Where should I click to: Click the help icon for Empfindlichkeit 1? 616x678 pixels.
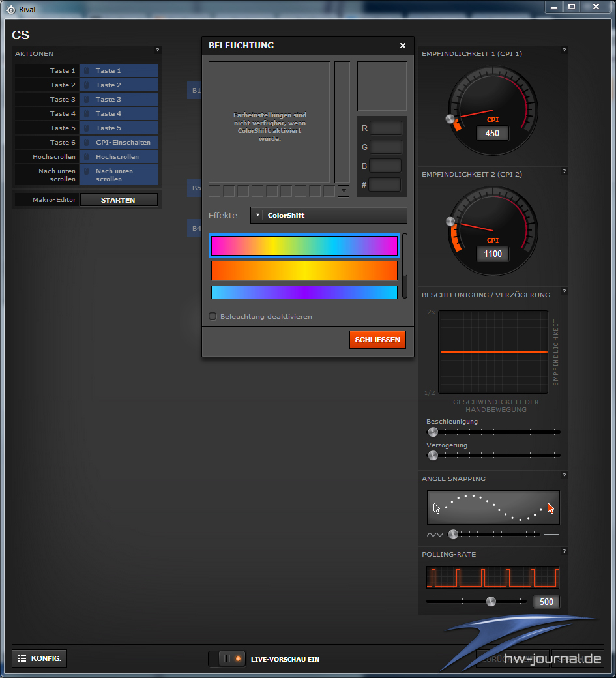(564, 50)
